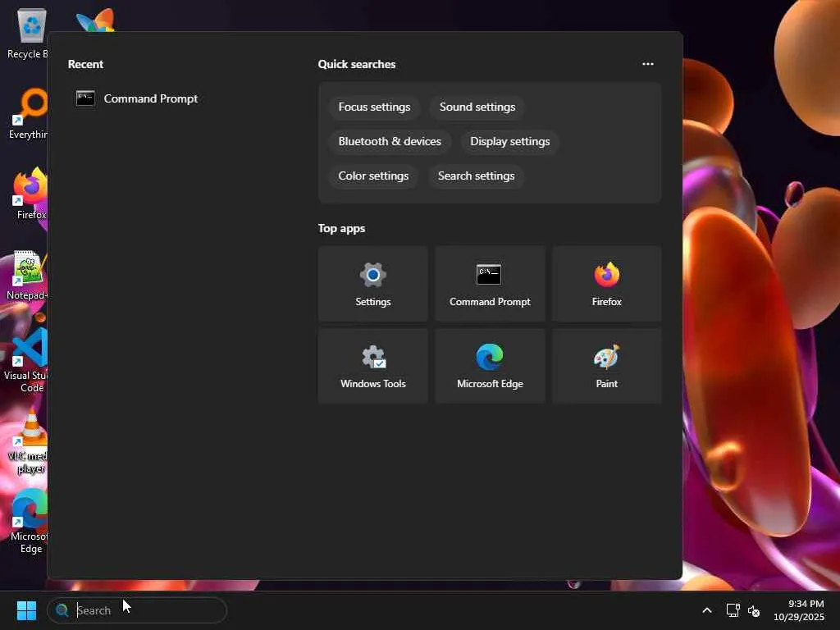Click the muted volume tray icon

click(x=754, y=610)
